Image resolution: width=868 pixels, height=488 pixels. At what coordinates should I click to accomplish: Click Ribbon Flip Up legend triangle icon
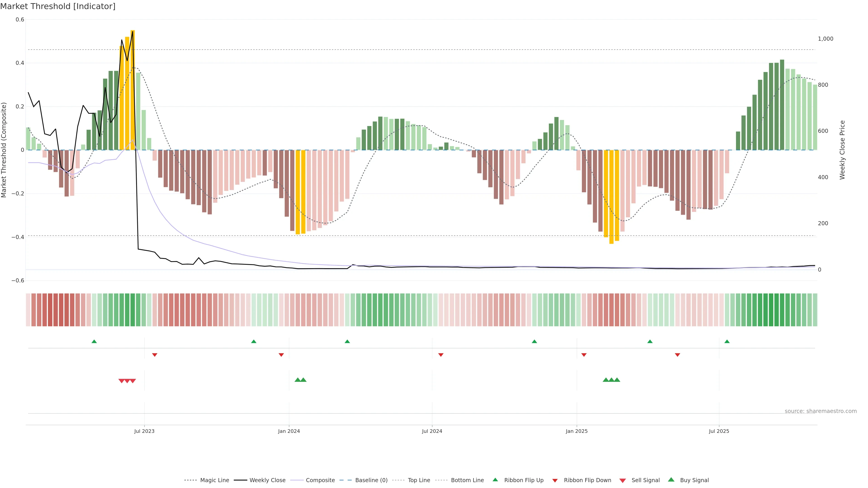495,480
